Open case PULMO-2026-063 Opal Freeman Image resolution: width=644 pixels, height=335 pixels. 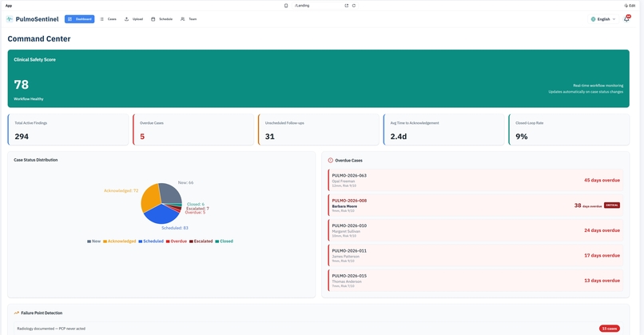[x=475, y=180]
